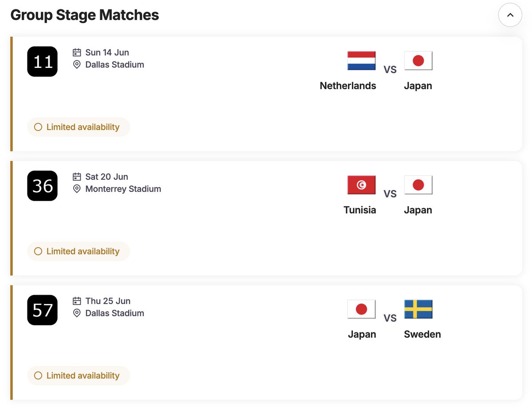Open the Dallas Stadium link in match 11

pyautogui.click(x=114, y=65)
